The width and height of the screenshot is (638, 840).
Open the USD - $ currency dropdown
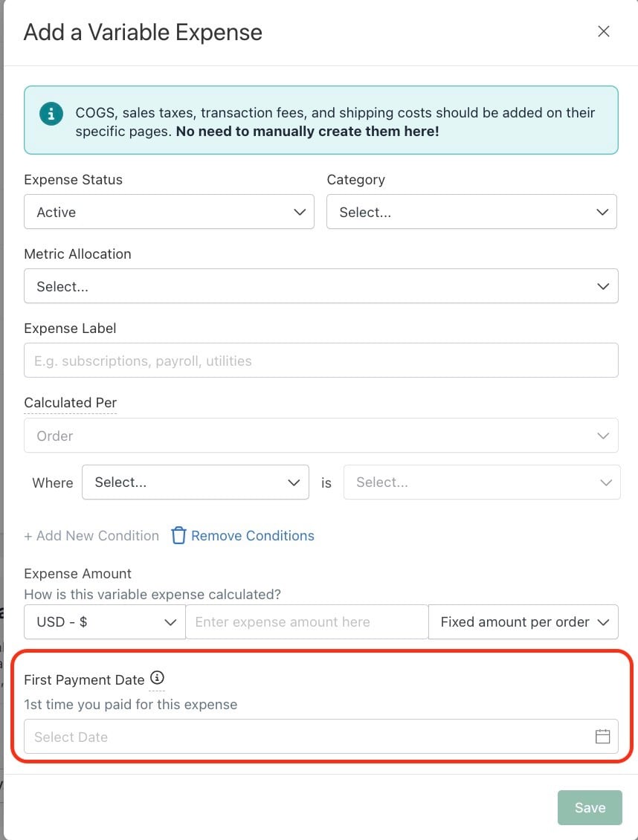pyautogui.click(x=105, y=622)
